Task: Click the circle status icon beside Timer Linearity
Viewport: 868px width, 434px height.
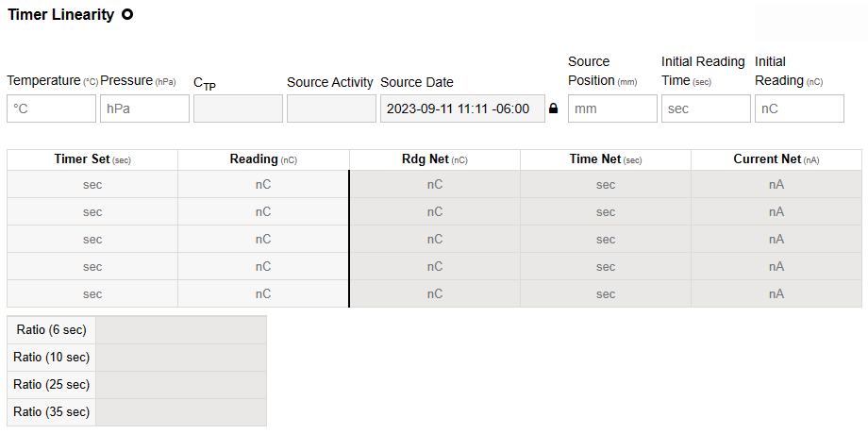Action: pyautogui.click(x=127, y=15)
